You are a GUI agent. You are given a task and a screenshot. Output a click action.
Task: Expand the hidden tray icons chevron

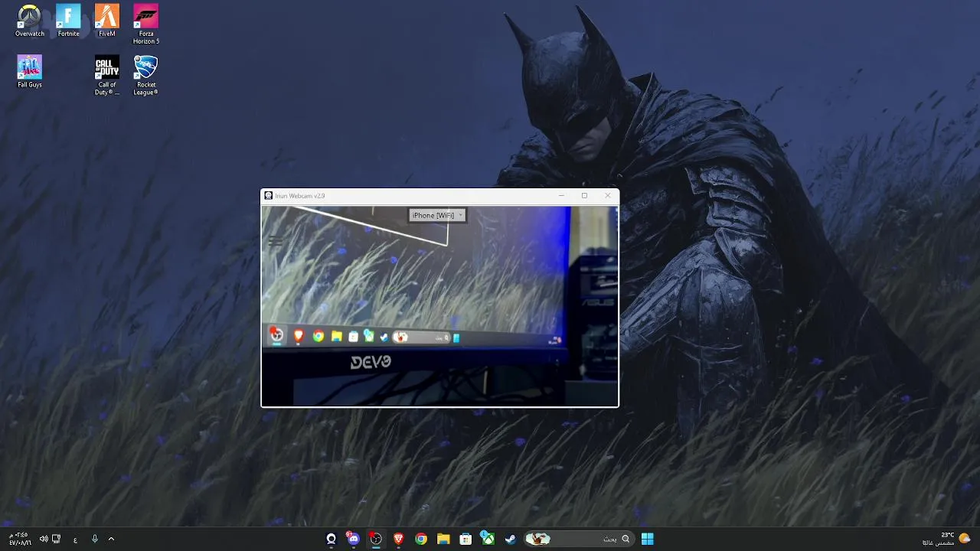pyautogui.click(x=111, y=539)
